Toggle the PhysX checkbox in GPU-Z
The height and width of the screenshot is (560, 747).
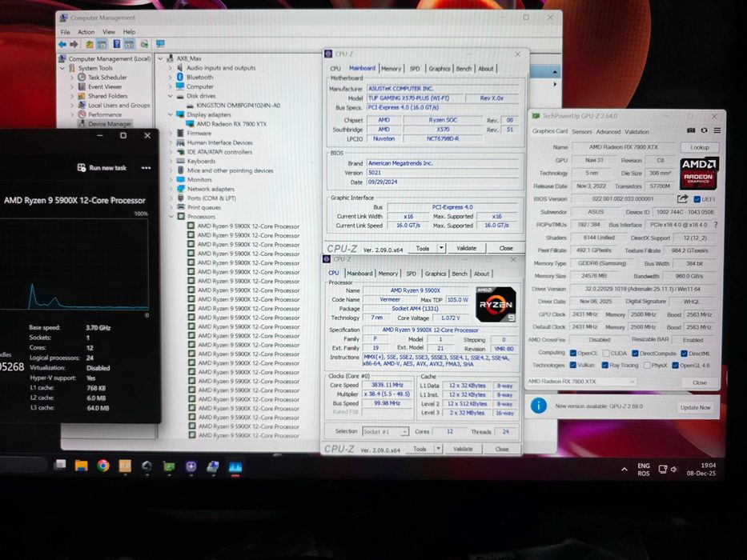(647, 365)
